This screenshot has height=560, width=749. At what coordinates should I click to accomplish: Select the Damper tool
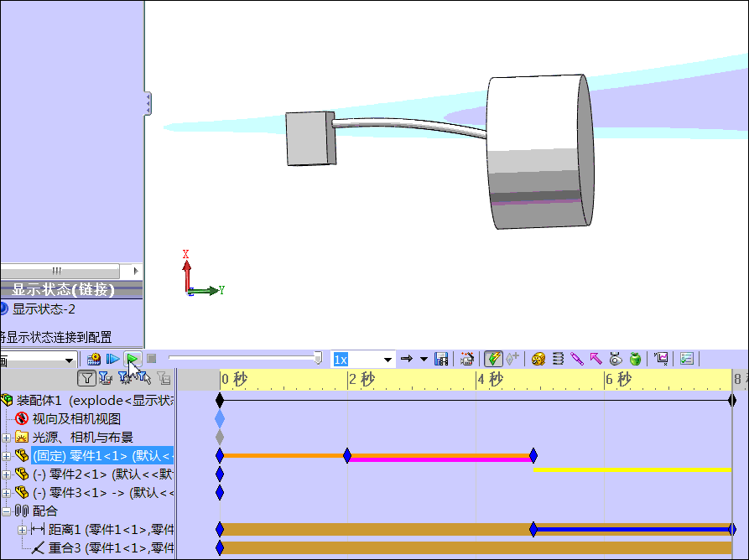(576, 359)
